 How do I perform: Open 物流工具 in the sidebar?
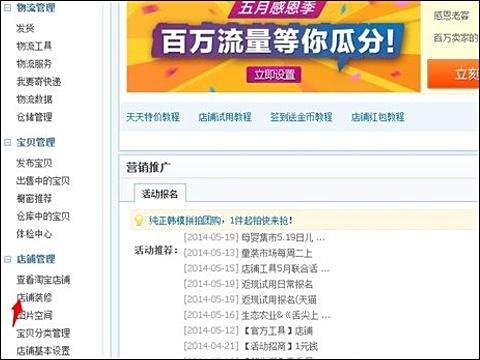[34, 46]
